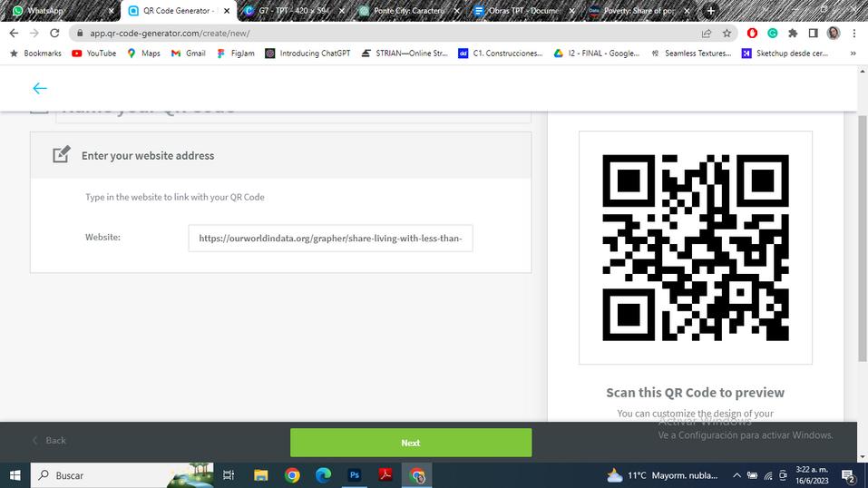Switch to Ponte City tab
Image resolution: width=868 pixels, height=488 pixels.
[x=410, y=11]
